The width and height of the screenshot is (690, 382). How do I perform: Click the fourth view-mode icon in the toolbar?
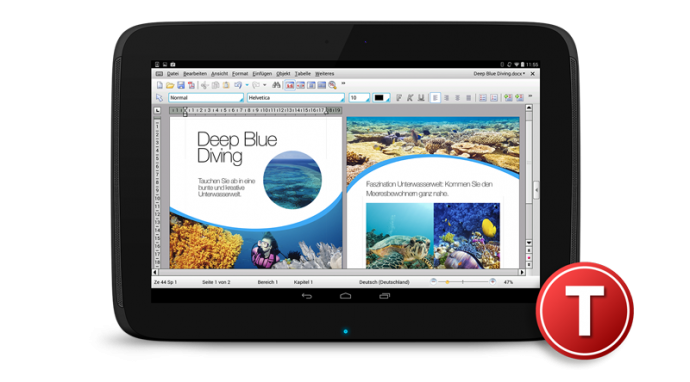322,85
